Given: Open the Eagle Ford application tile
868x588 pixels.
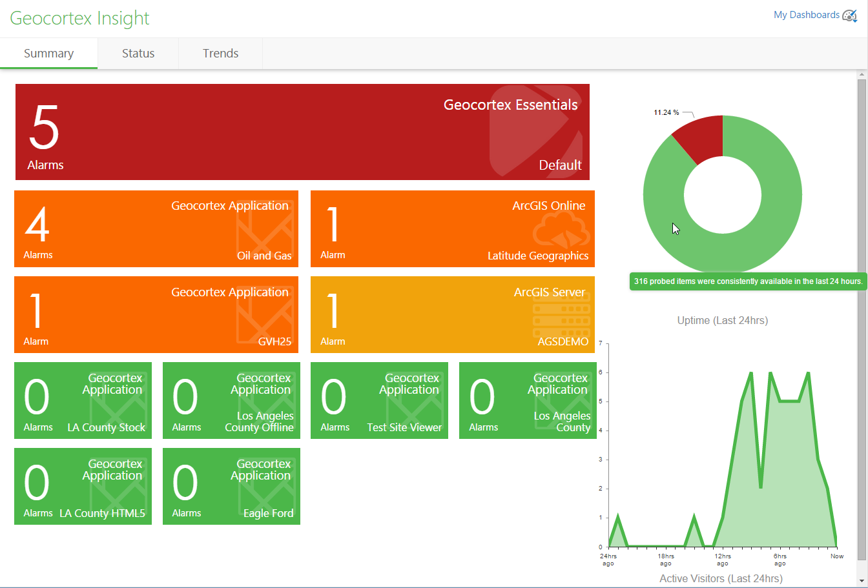Looking at the screenshot, I should click(231, 486).
